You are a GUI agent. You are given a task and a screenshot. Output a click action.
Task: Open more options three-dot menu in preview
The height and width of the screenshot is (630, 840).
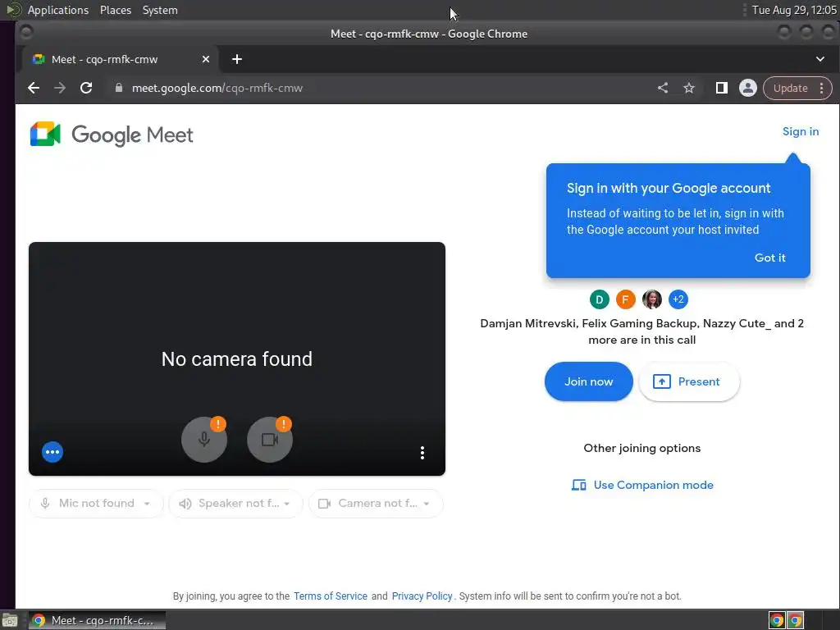(422, 453)
